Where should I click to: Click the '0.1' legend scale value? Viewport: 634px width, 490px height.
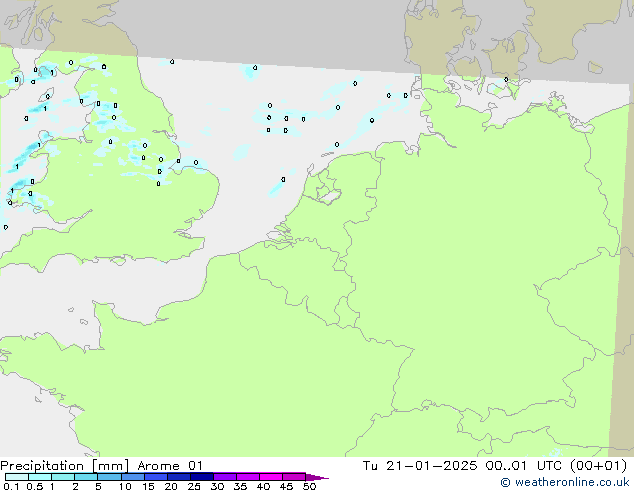(11, 486)
